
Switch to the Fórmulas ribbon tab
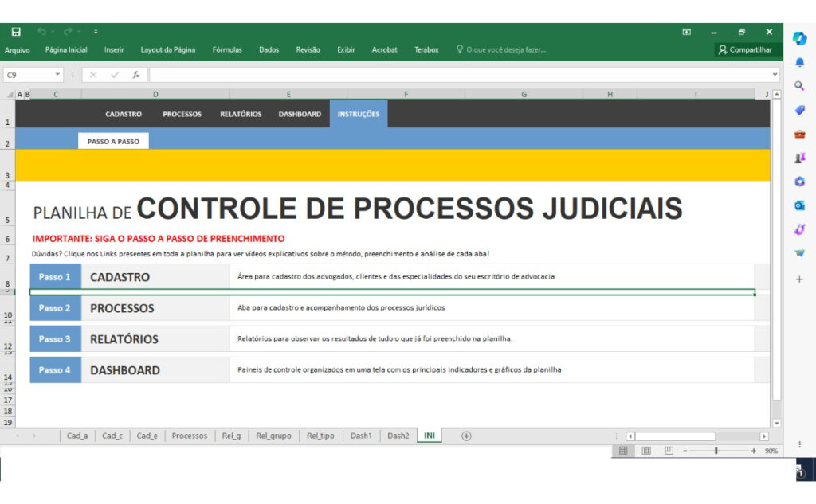(x=227, y=49)
